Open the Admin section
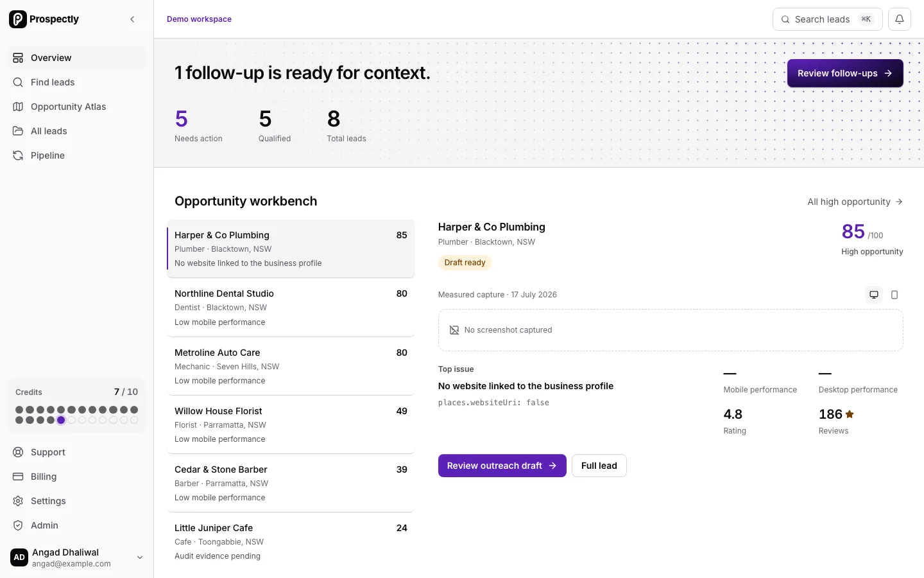The height and width of the screenshot is (578, 924). click(76, 525)
